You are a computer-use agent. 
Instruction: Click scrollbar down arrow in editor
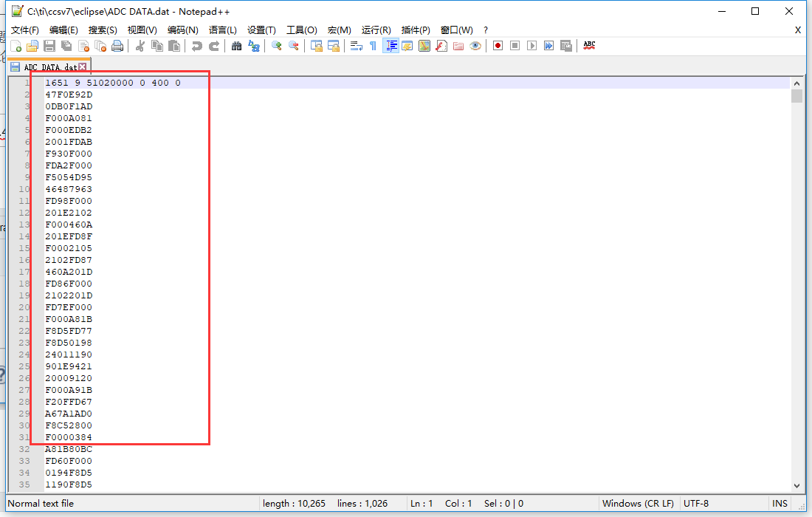796,485
